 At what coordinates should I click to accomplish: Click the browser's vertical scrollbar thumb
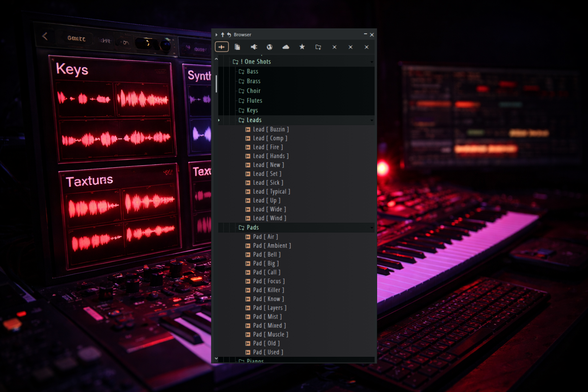coord(216,83)
